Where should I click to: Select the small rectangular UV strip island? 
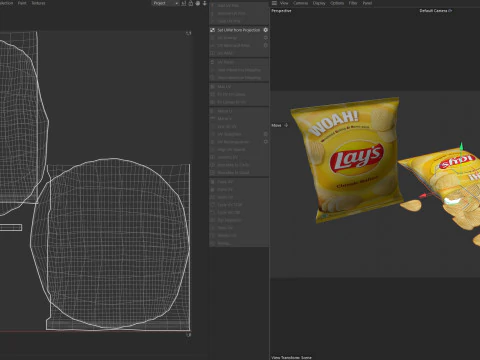(11, 227)
